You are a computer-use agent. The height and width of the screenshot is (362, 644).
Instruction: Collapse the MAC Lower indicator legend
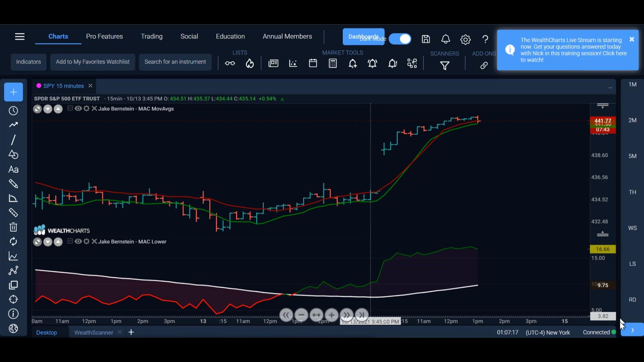point(70,241)
